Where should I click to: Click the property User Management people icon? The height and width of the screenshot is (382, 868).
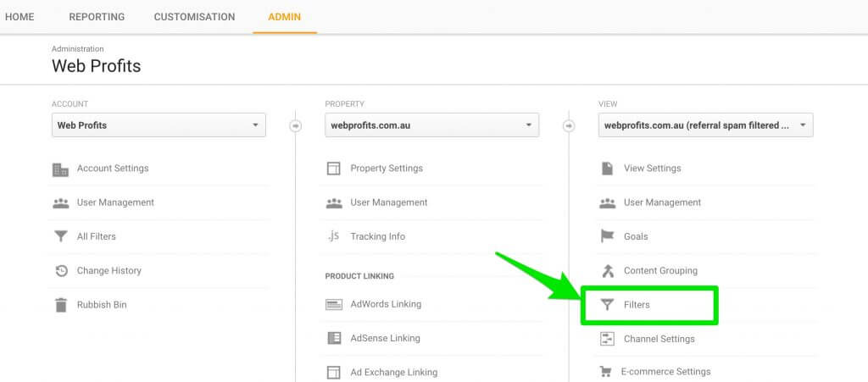click(334, 203)
